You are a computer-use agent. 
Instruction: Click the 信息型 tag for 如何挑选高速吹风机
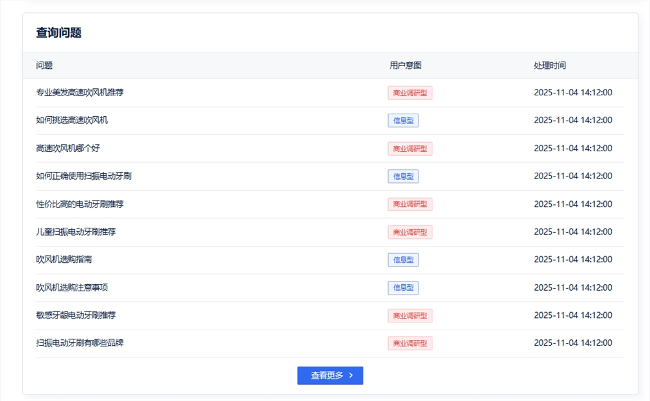[x=403, y=120]
